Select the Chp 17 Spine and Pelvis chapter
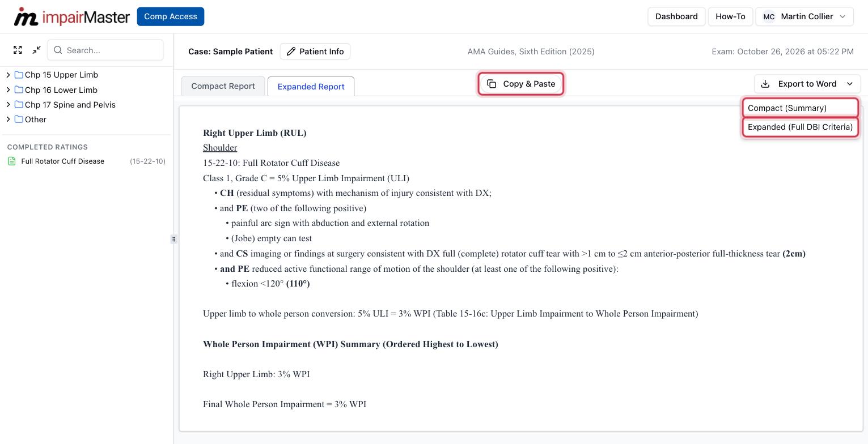Viewport: 868px width, 444px height. (70, 104)
